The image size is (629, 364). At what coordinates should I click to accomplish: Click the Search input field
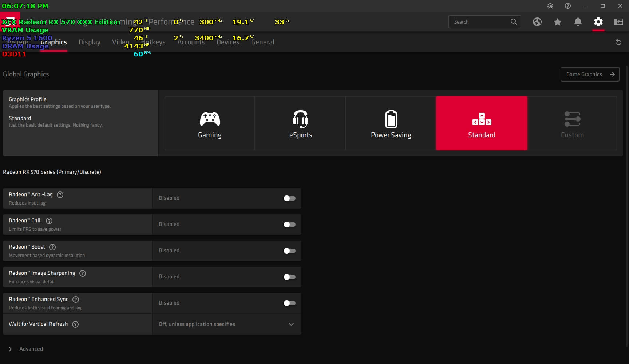(480, 22)
